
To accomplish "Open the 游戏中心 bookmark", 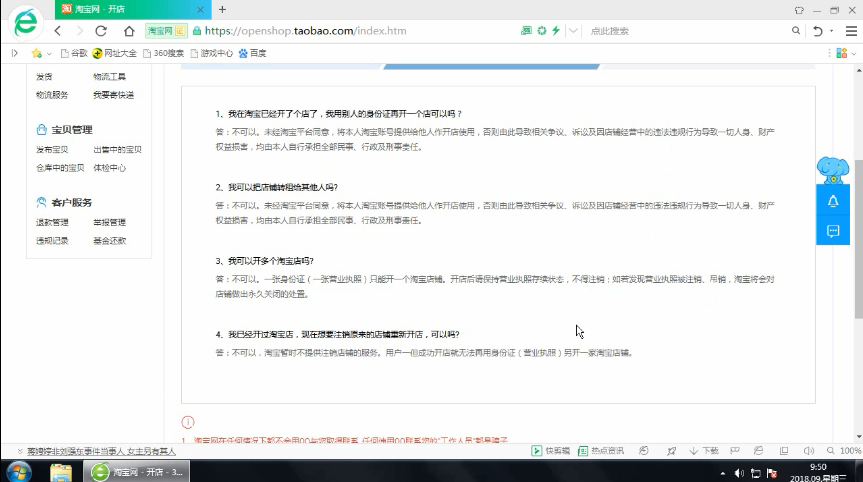I will (211, 53).
